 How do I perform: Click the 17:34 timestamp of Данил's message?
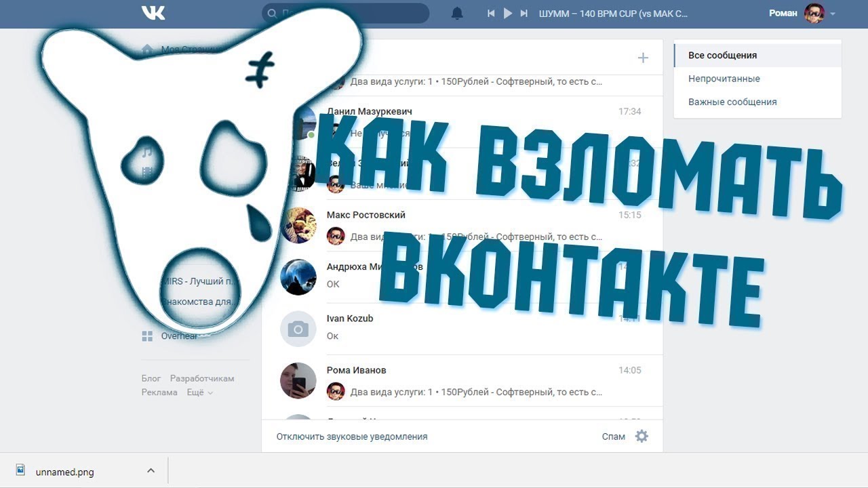(x=630, y=111)
